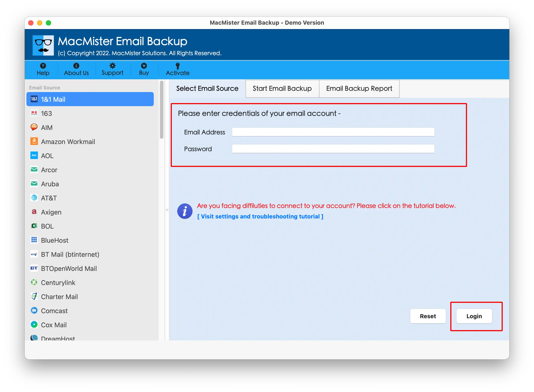Choose AIM label in source list

click(x=47, y=128)
